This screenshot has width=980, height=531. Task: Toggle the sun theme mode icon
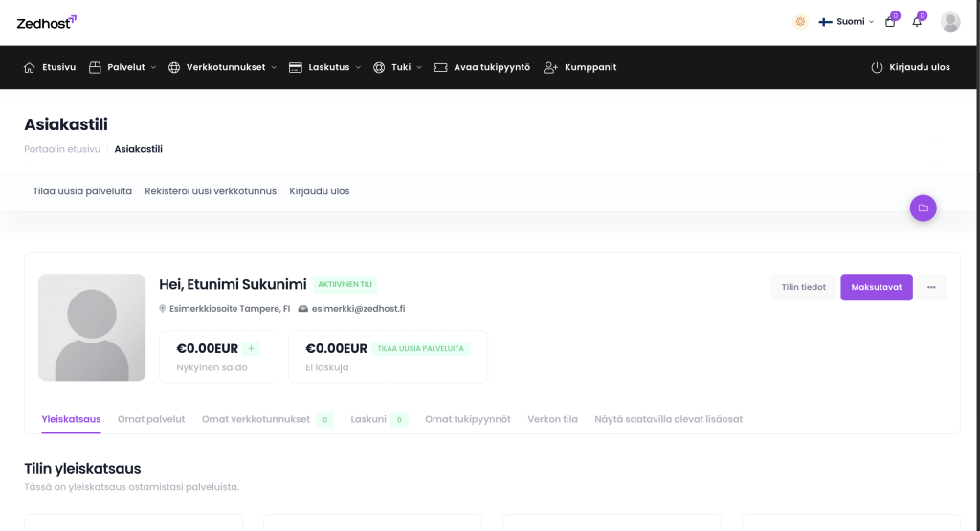tap(800, 22)
